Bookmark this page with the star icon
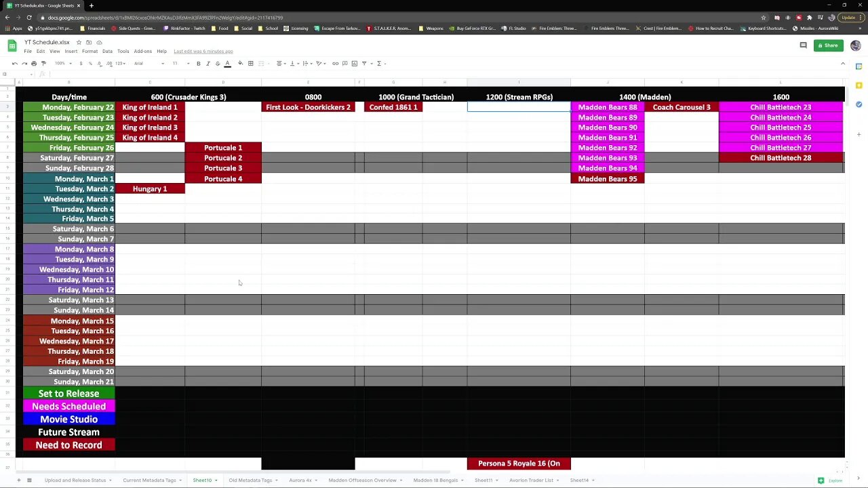Image resolution: width=868 pixels, height=488 pixels. (x=764, y=18)
